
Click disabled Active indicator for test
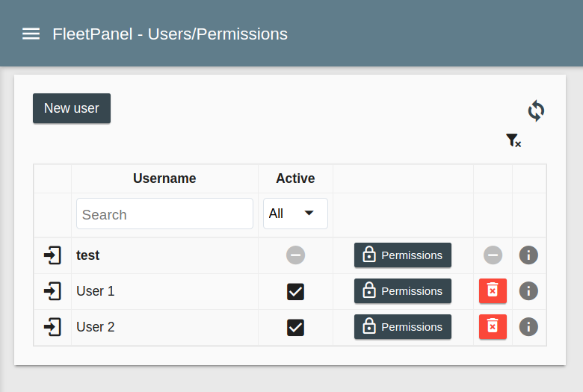coord(295,255)
